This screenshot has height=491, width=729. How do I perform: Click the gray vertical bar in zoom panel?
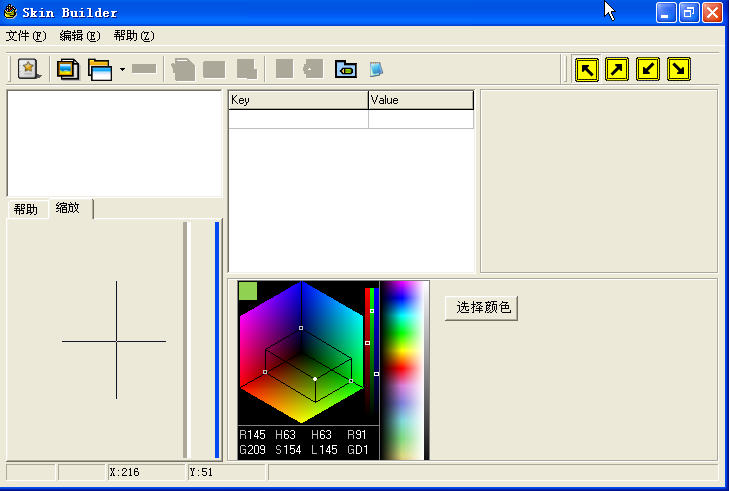(x=185, y=340)
